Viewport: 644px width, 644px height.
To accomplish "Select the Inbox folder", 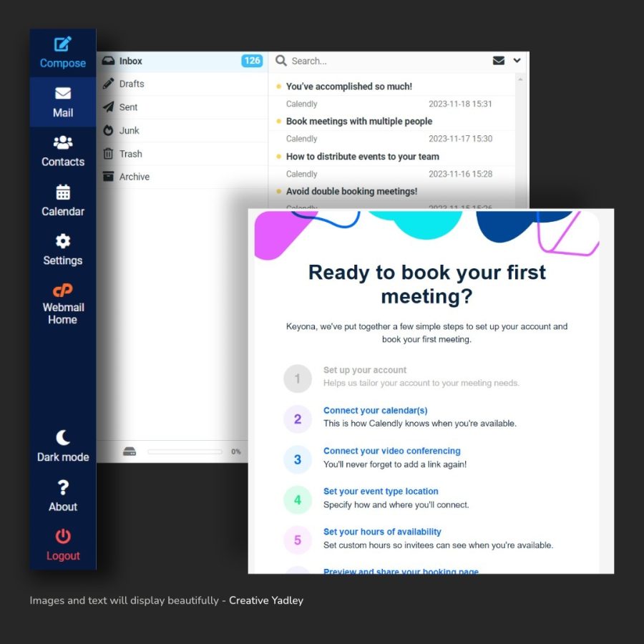I will (x=182, y=62).
